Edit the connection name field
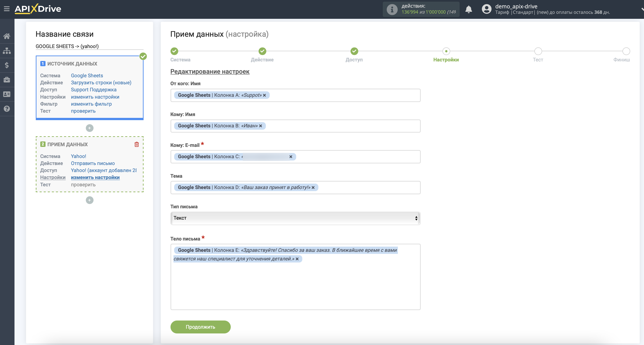 point(89,46)
